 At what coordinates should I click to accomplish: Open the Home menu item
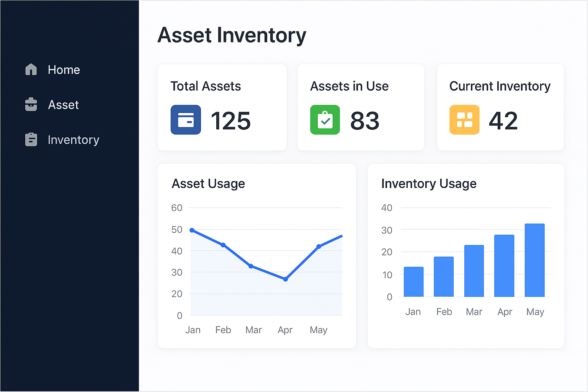64,70
